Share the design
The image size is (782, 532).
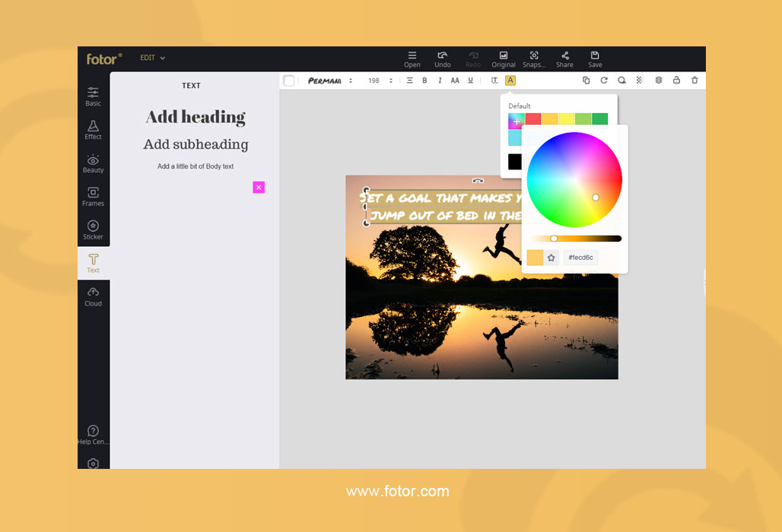pos(564,59)
